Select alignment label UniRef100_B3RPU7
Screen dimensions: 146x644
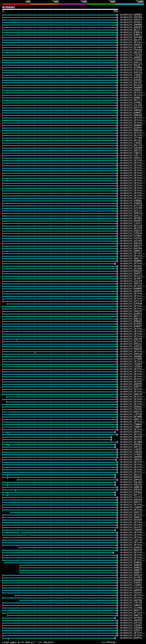131,387
